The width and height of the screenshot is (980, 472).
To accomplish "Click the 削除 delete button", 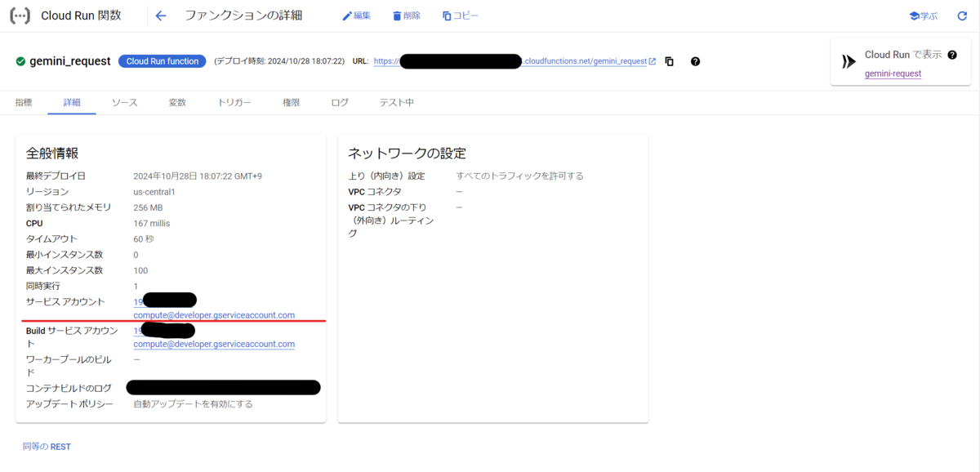I will click(407, 16).
